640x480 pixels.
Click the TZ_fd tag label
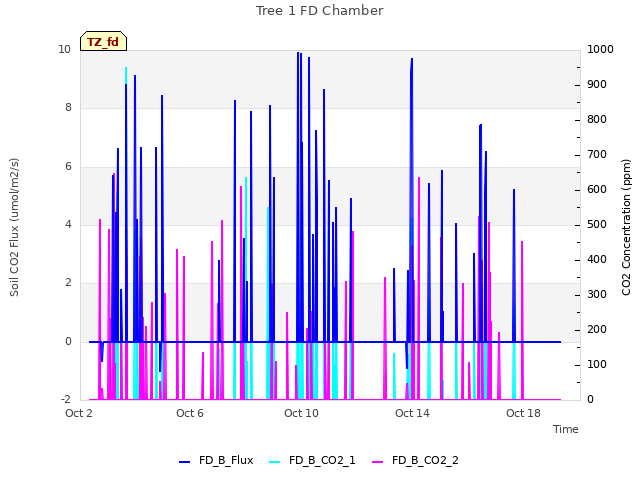coord(103,42)
